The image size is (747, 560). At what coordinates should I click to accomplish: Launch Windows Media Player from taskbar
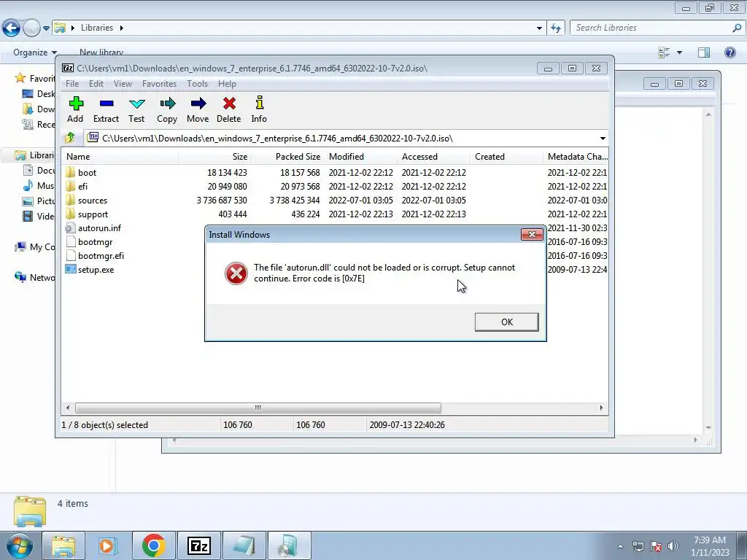click(x=108, y=545)
